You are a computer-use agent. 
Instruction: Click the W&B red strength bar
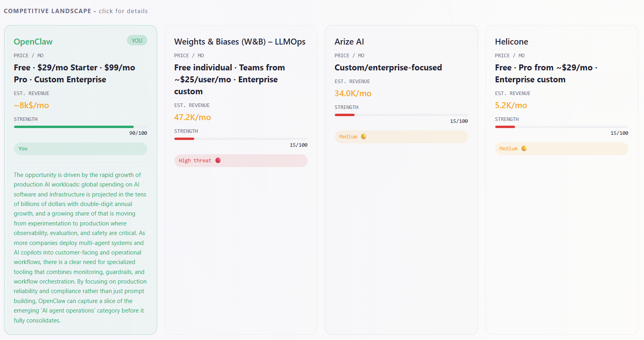tap(184, 139)
